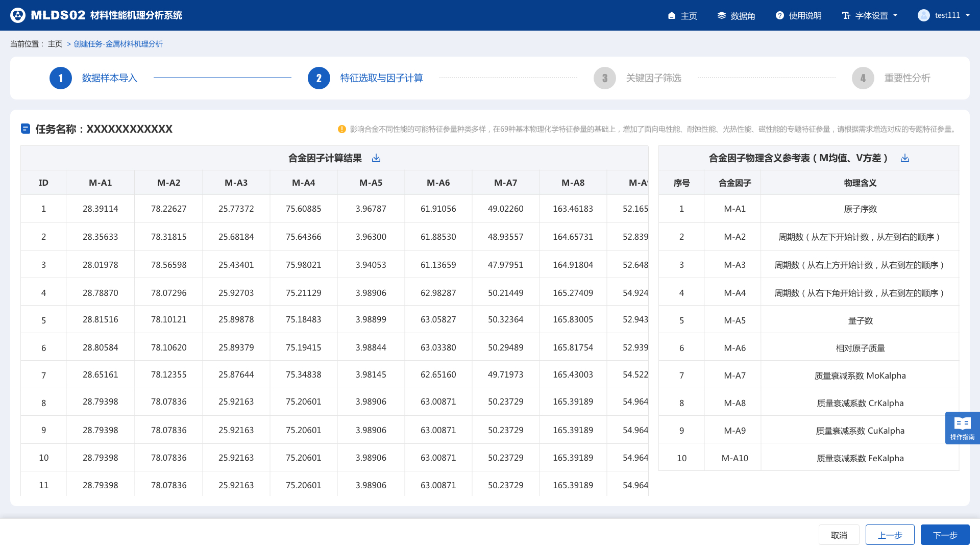Click the MLDS02 logo icon
The width and height of the screenshot is (980, 551).
pos(18,15)
